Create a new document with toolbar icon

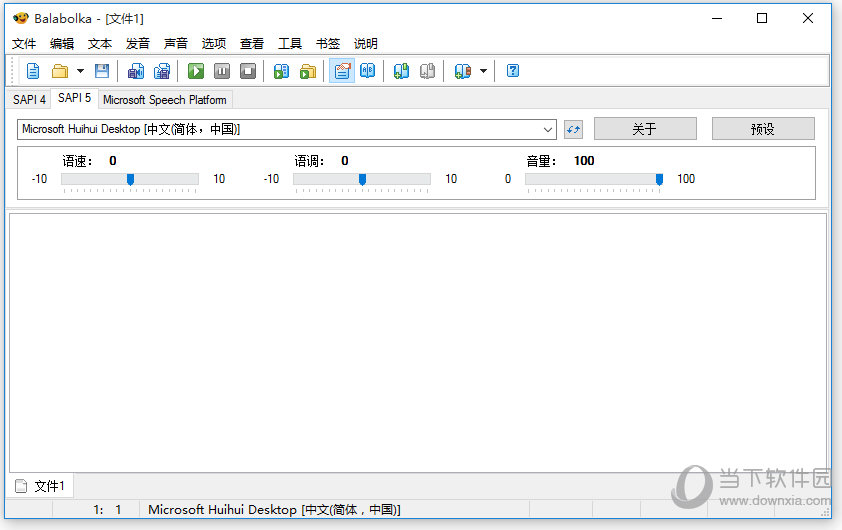(x=33, y=71)
